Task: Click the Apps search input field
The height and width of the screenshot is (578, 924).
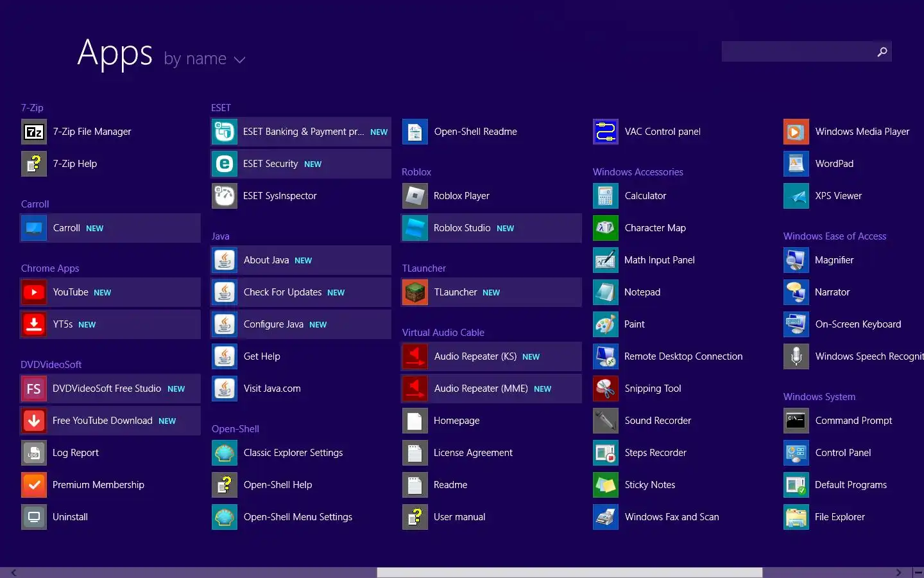Action: 797,51
